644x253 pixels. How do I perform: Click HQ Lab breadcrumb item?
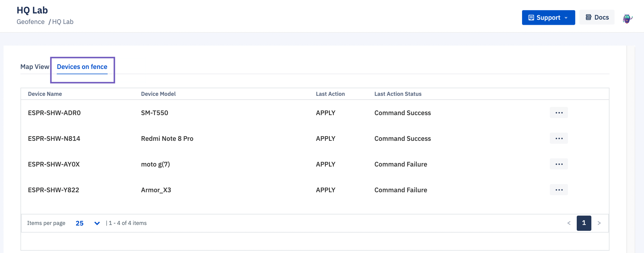[x=63, y=22]
